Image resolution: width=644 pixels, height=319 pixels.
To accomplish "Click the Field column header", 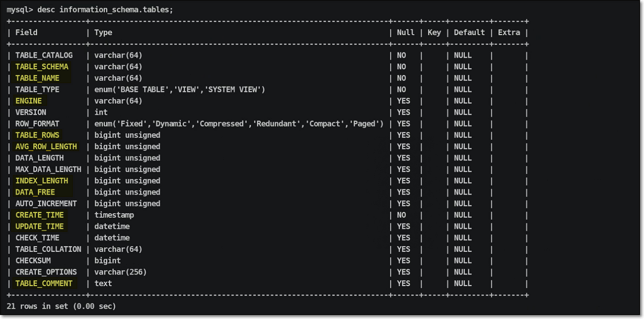I will point(26,32).
